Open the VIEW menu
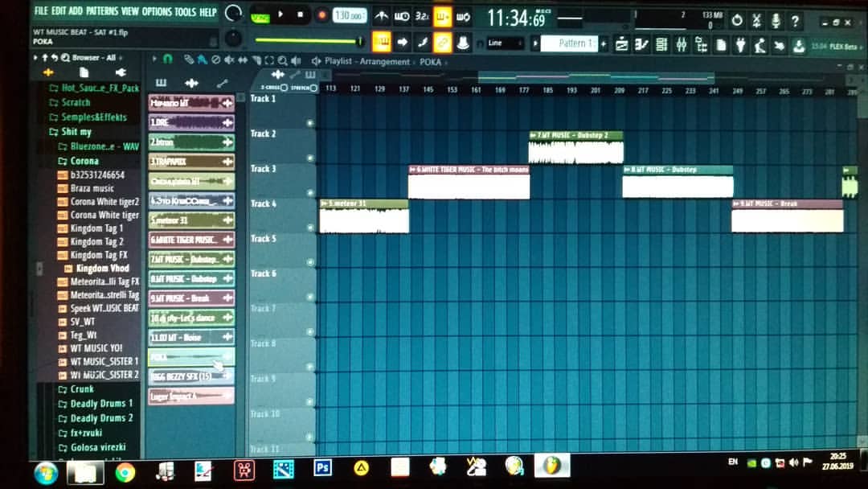 click(130, 11)
